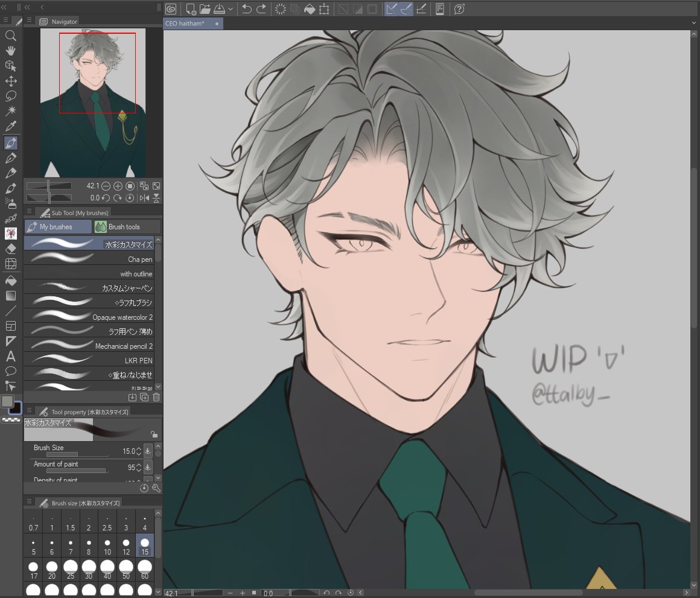Image resolution: width=700 pixels, height=598 pixels.
Task: Open the tool palette menu at top
Action: [5, 20]
